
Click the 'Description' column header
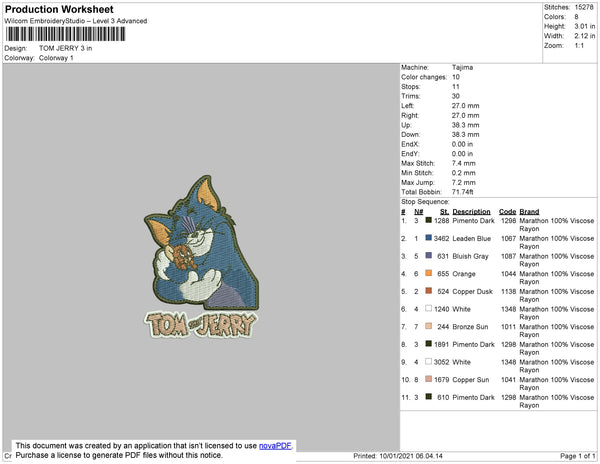(x=471, y=212)
